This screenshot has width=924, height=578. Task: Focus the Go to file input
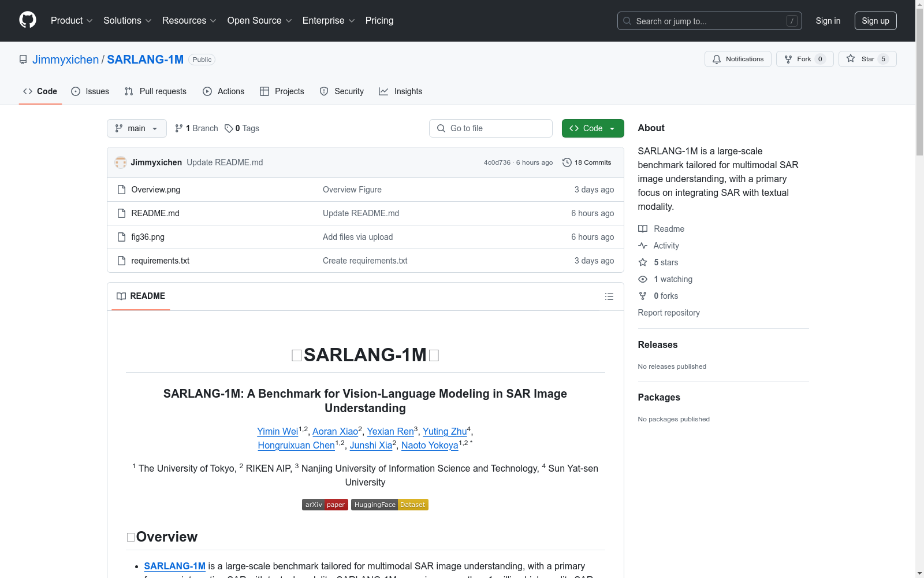coord(491,128)
